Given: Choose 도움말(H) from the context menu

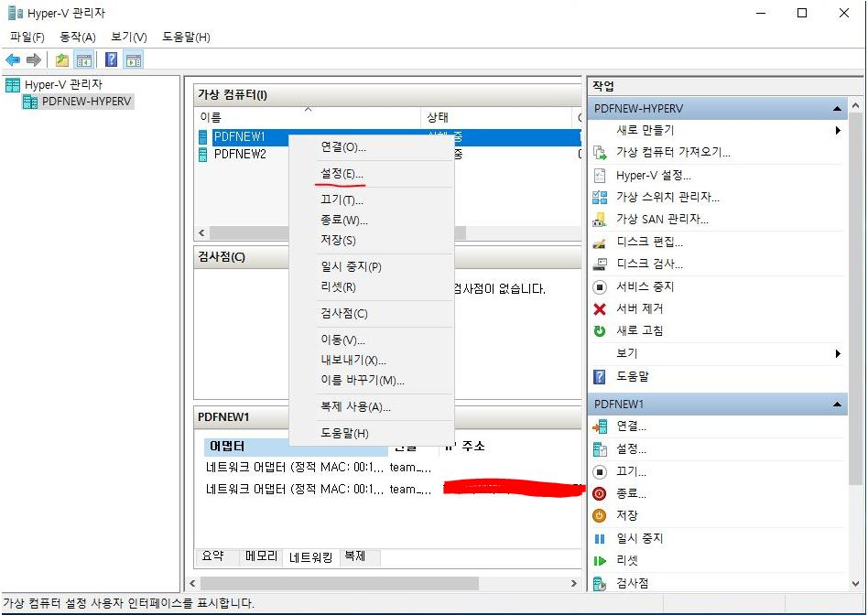Looking at the screenshot, I should [372, 434].
